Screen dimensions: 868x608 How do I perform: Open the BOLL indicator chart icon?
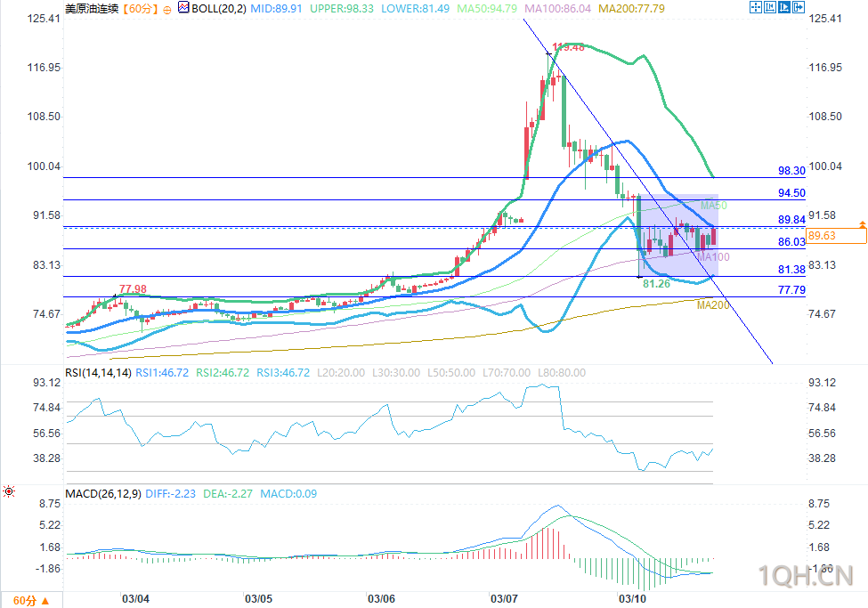click(x=183, y=8)
